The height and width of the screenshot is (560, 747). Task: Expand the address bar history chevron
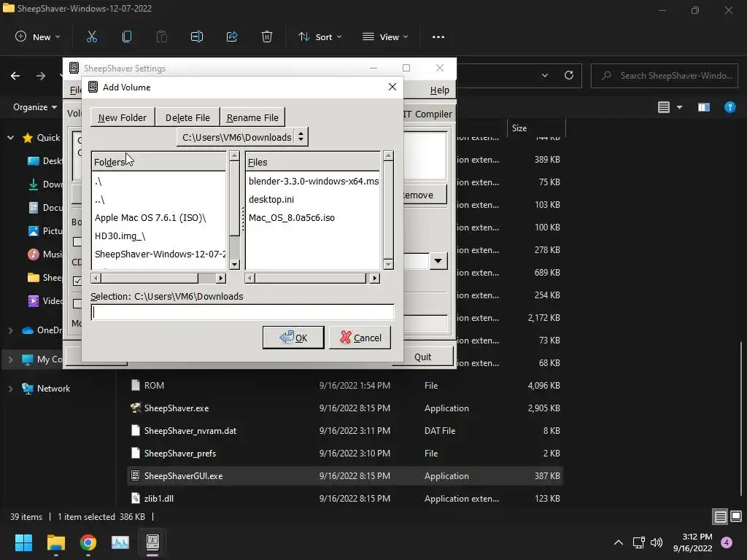[x=545, y=75]
